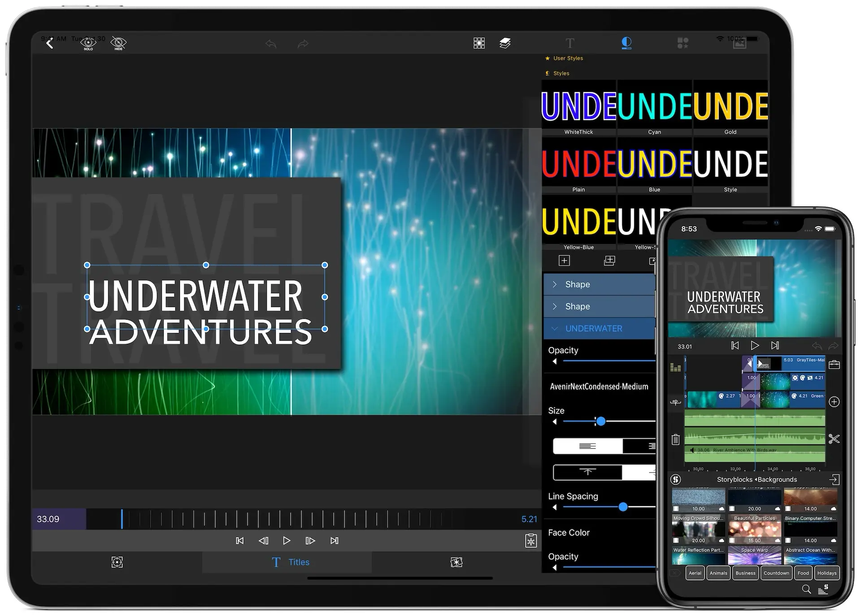Jump to start of clip
Screen dimensions: 861x616
[x=239, y=541]
